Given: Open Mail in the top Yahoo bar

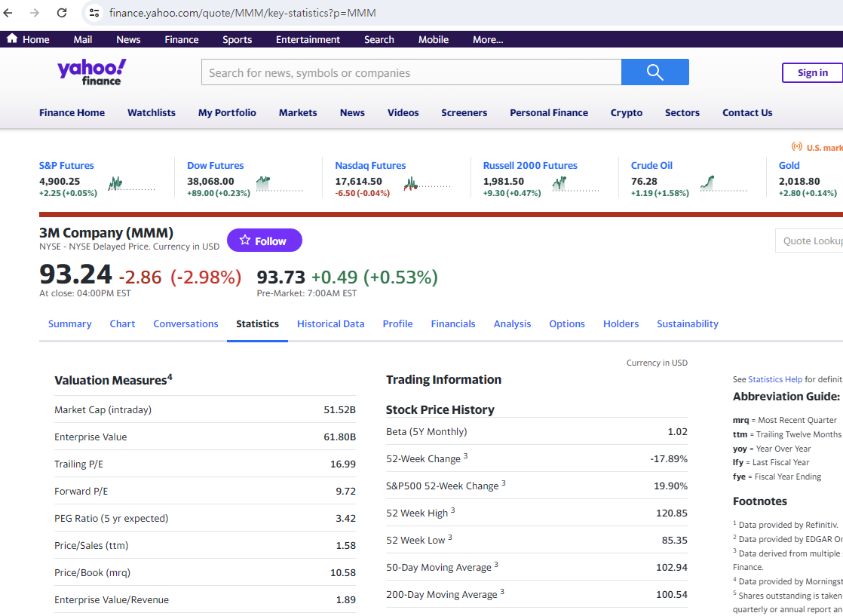Looking at the screenshot, I should (83, 39).
